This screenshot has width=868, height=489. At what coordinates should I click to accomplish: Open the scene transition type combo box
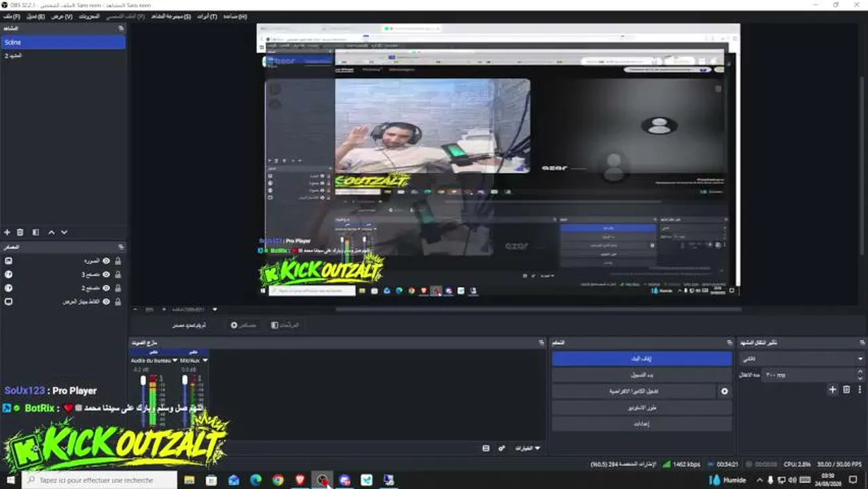[802, 359]
